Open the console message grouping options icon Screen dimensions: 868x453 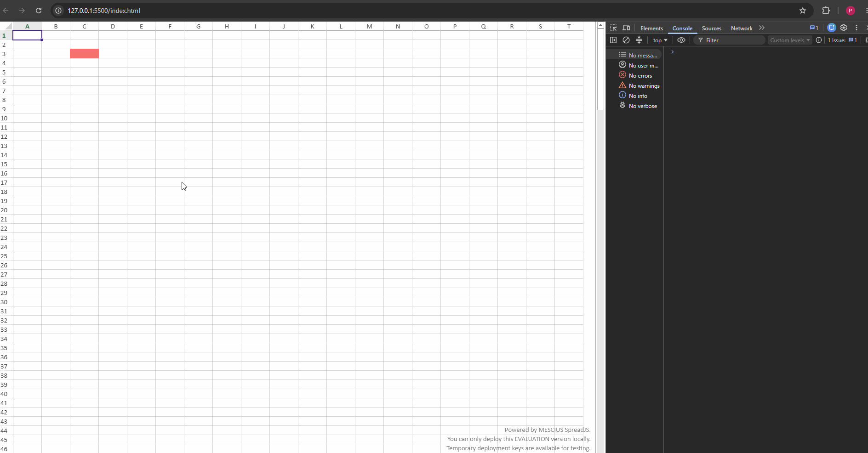click(x=639, y=40)
